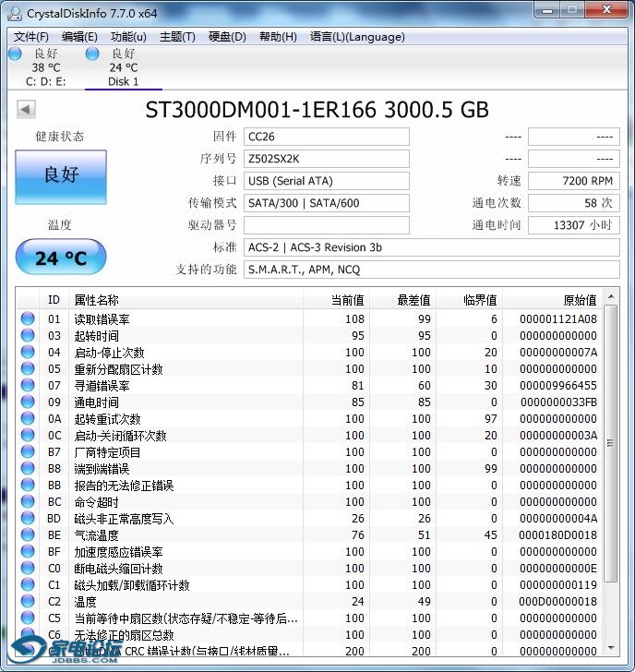The width and height of the screenshot is (635, 672).
Task: Click the features field S.M.A.R.T., APM, NCQ
Action: [431, 270]
